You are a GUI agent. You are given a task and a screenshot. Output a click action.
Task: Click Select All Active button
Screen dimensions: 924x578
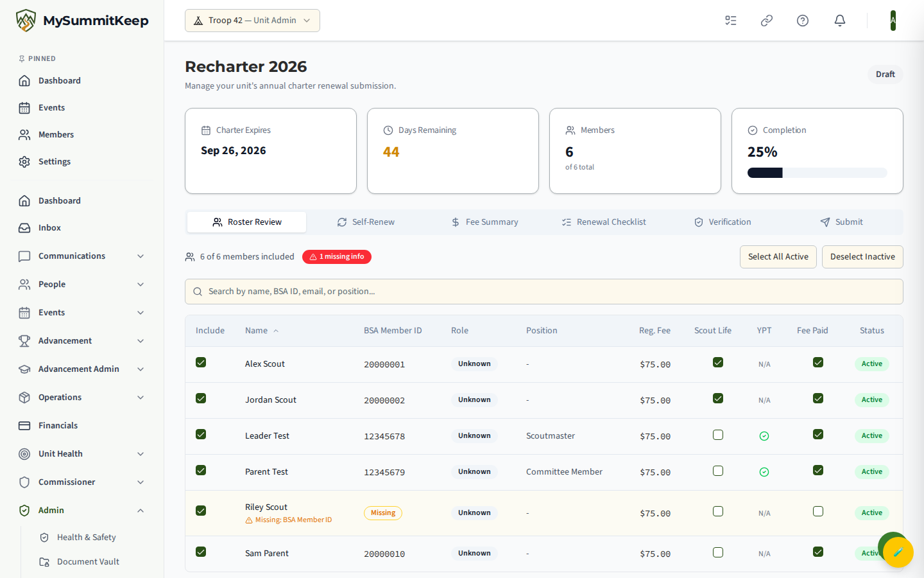[x=778, y=257]
